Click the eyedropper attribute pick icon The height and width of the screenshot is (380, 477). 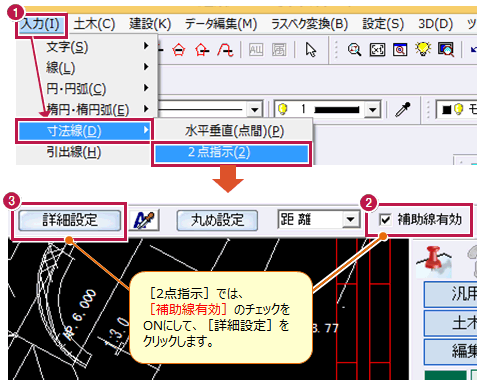(403, 109)
